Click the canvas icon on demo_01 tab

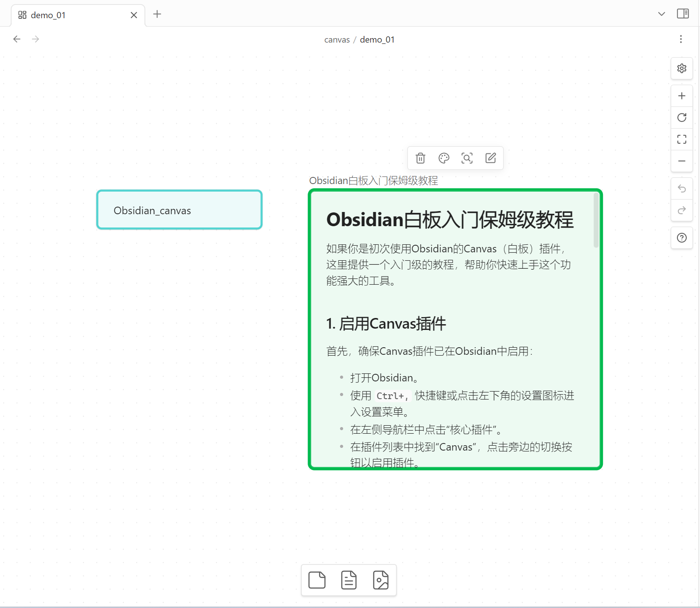(x=22, y=15)
